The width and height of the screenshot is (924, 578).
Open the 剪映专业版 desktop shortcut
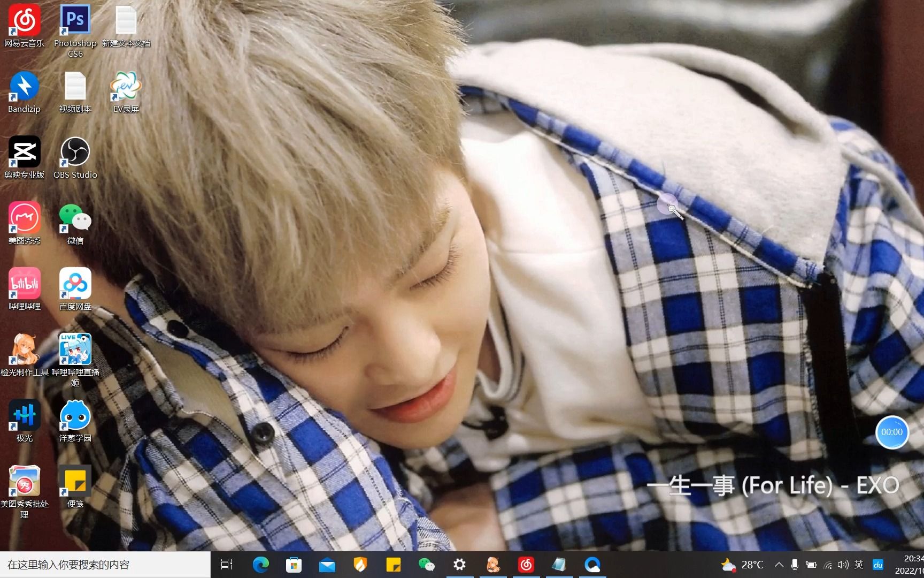pos(24,158)
